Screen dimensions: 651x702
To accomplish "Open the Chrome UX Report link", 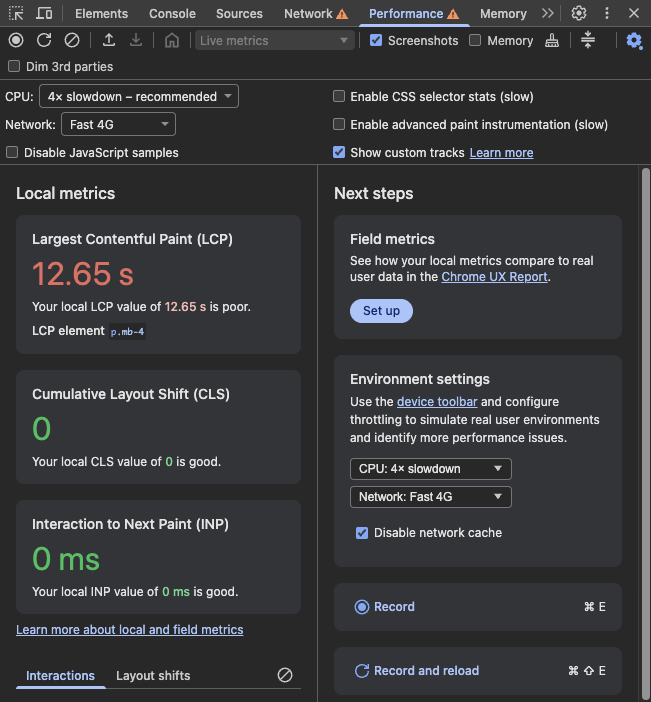I will click(x=494, y=277).
